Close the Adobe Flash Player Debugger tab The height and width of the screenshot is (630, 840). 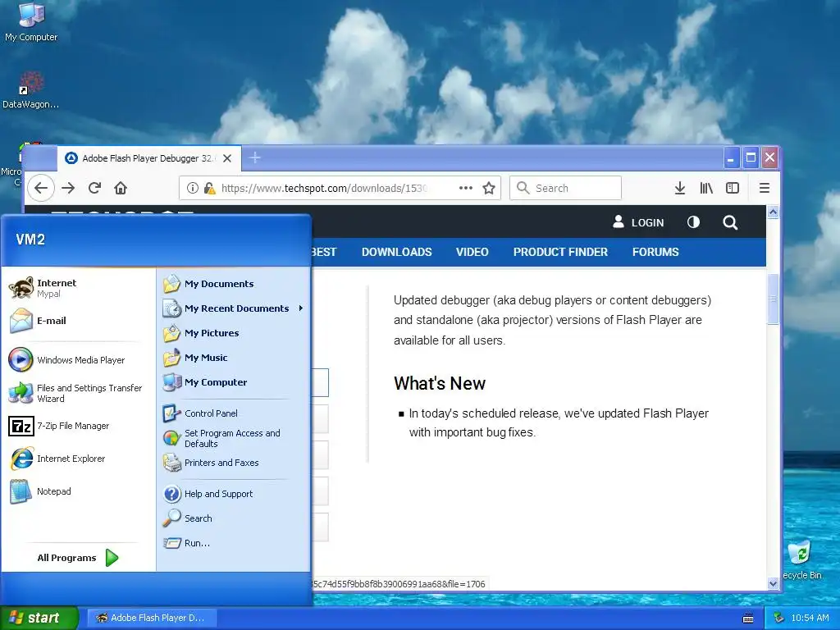[227, 158]
